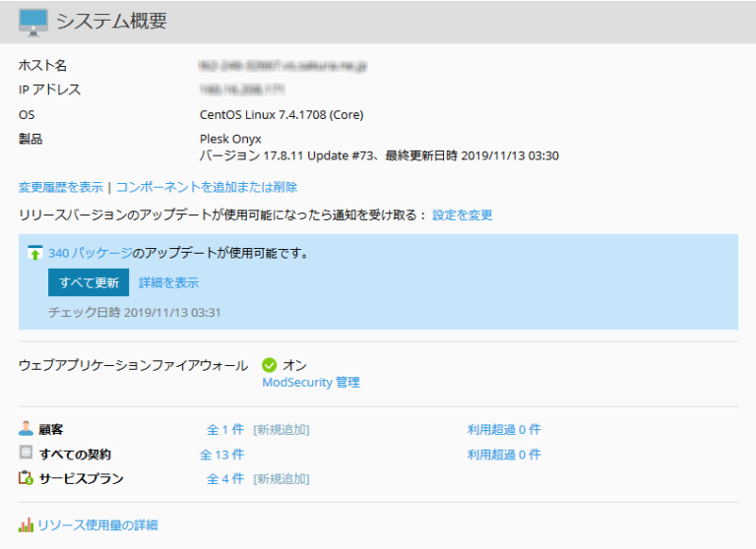Click 新規追加 next to サービスプラン

pyautogui.click(x=282, y=479)
